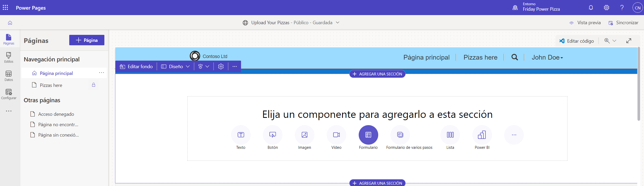
Task: Open section toolbar more options ellipsis
Action: (235, 67)
